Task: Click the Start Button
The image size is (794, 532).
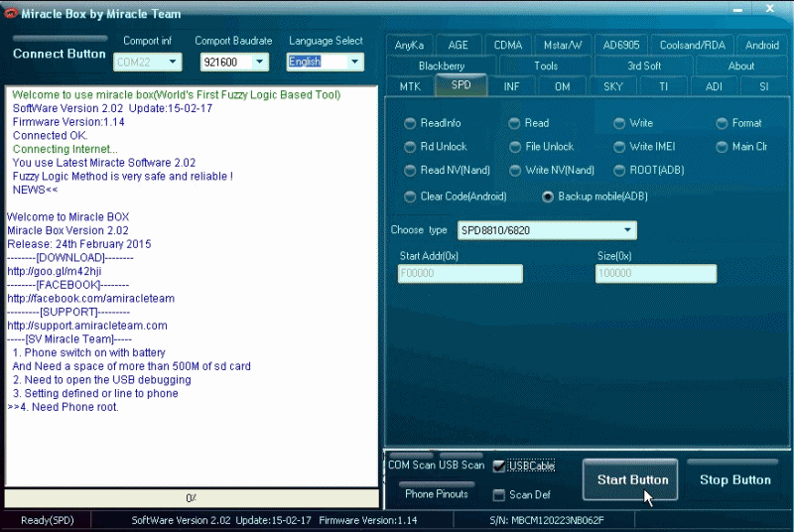Action: point(630,479)
